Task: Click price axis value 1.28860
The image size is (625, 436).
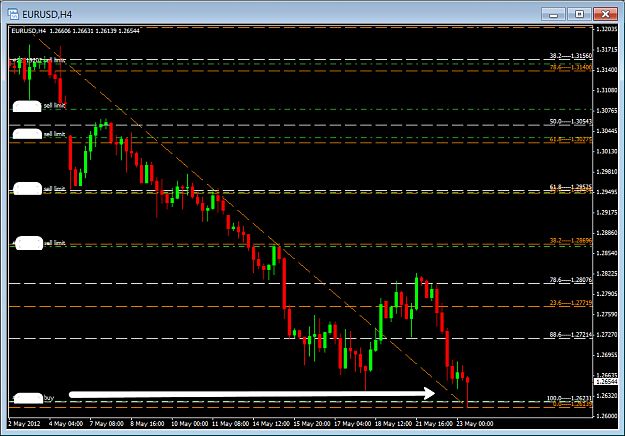Action: pyautogui.click(x=607, y=233)
